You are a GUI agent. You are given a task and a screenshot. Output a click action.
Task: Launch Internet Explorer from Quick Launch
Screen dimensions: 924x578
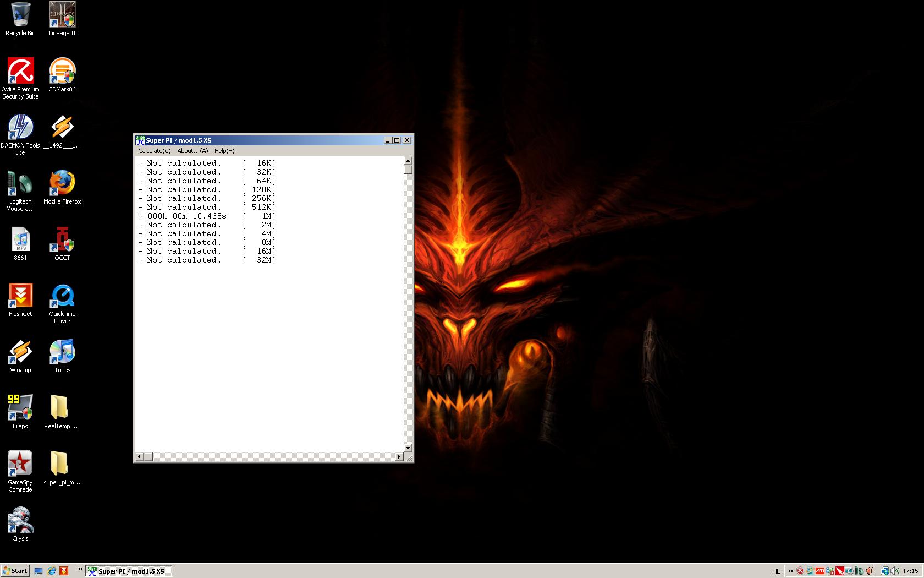pyautogui.click(x=51, y=571)
